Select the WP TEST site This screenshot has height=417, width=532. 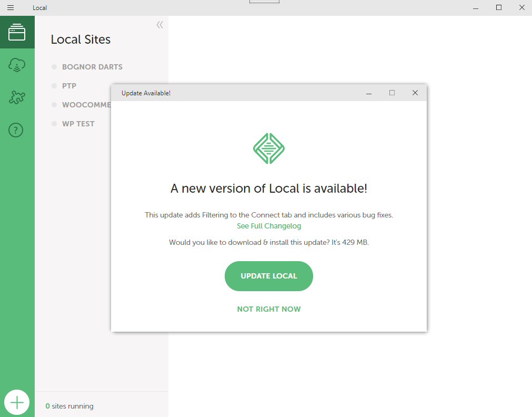pos(78,124)
